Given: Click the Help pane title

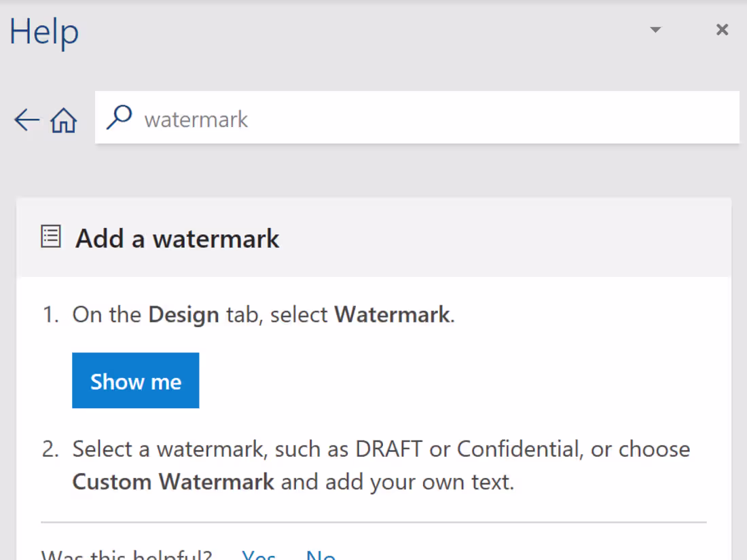Looking at the screenshot, I should tap(44, 32).
